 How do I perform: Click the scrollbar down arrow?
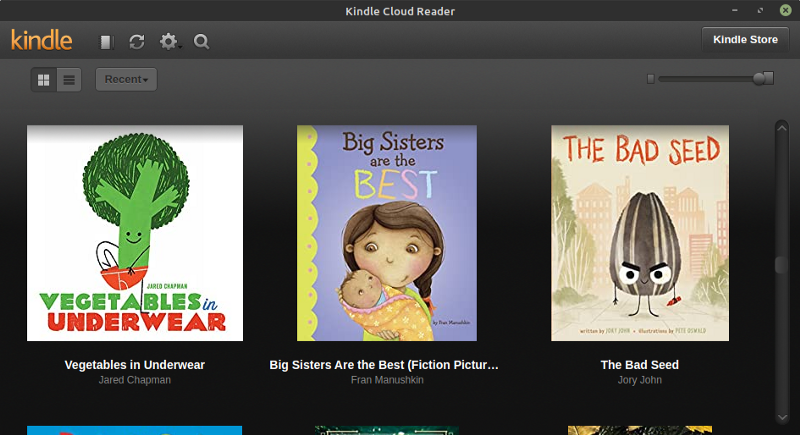(x=782, y=415)
